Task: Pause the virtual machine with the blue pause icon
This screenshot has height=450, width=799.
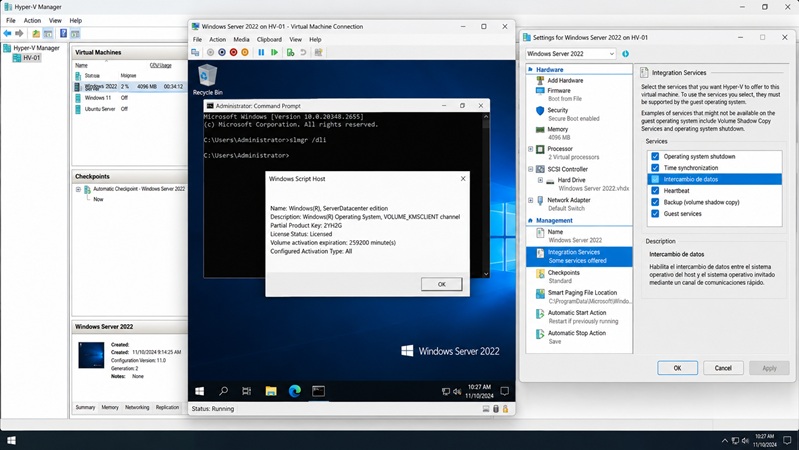Action: tap(261, 52)
